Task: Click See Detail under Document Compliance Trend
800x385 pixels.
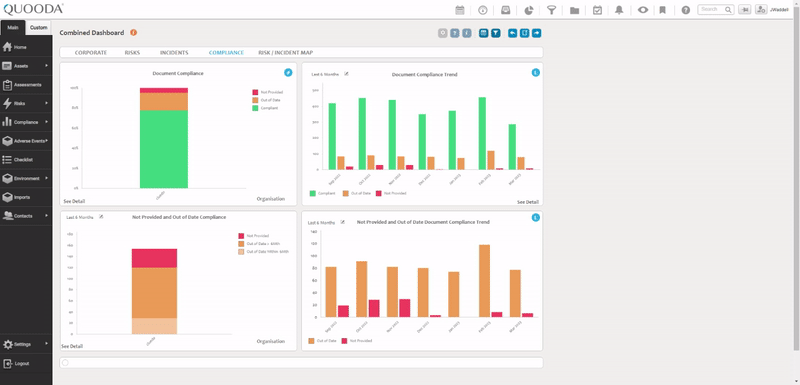Action: point(528,202)
